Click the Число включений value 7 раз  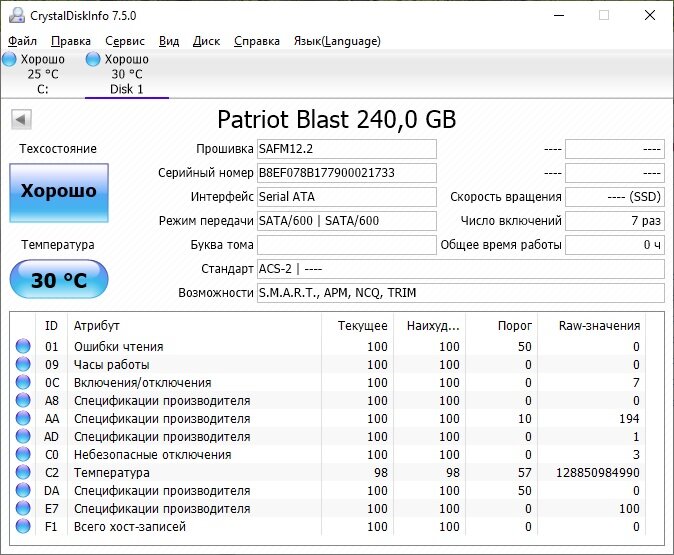click(615, 221)
